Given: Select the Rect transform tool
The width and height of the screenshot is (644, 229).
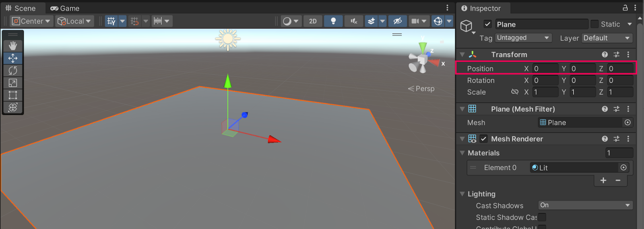Looking at the screenshot, I should [13, 95].
